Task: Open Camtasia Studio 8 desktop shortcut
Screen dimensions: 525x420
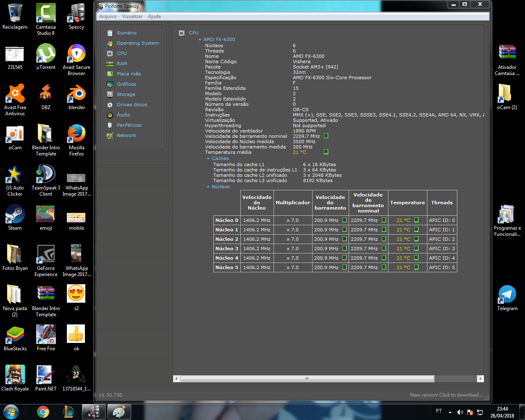Action: [x=46, y=19]
